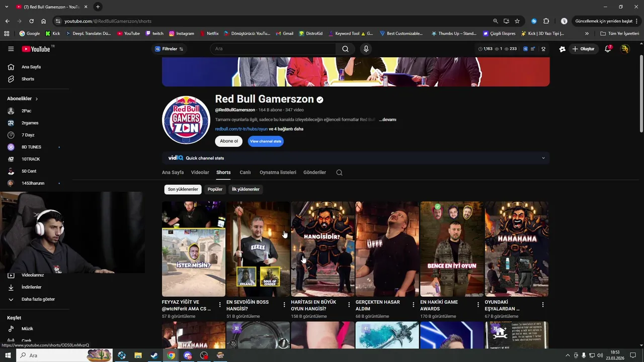The width and height of the screenshot is (644, 362).
Task: Expand the vidIQ Quick channel stats panel
Action: click(x=543, y=158)
